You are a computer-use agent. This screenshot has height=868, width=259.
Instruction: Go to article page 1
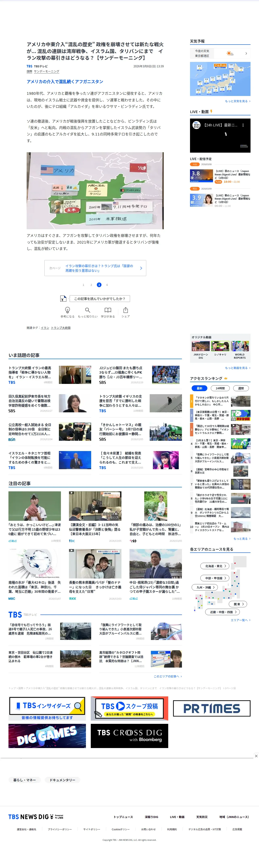[x=83, y=285]
